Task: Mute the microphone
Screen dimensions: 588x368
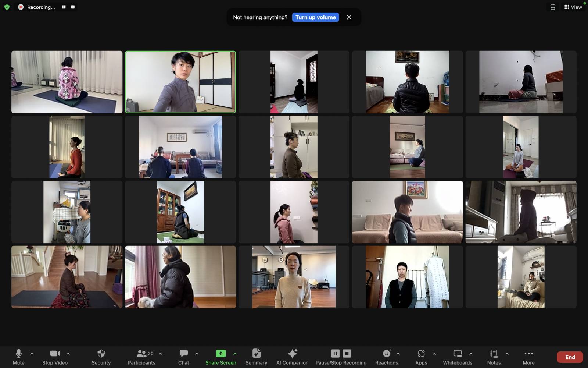Action: 18,354
